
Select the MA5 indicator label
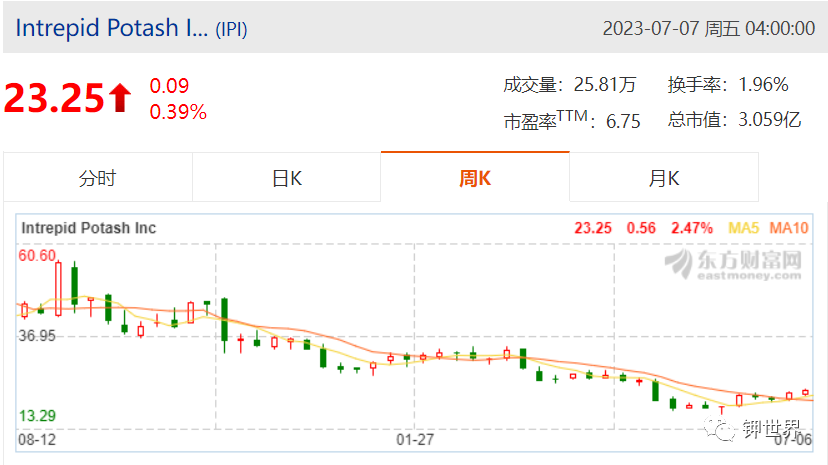click(x=743, y=228)
